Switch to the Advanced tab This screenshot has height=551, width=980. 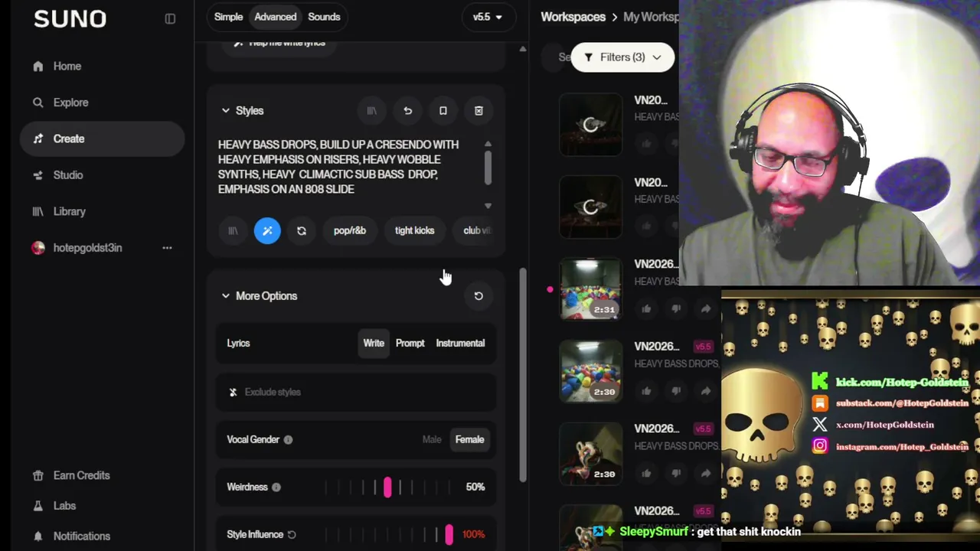tap(275, 17)
